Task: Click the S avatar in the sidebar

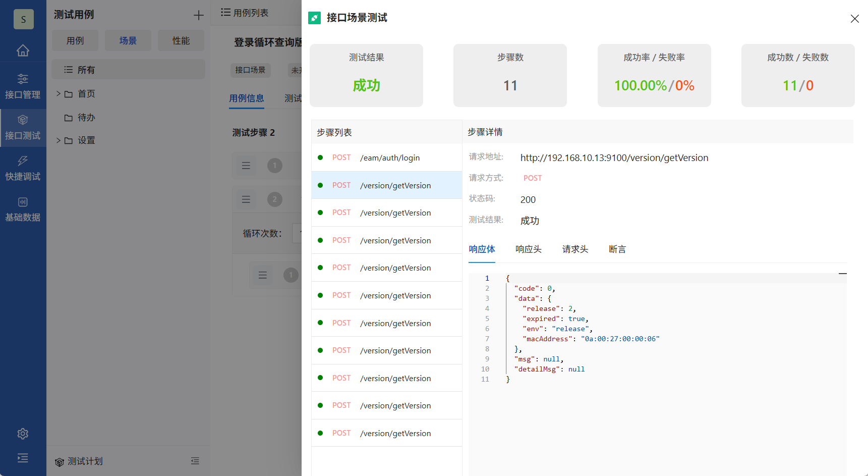Action: point(23,19)
